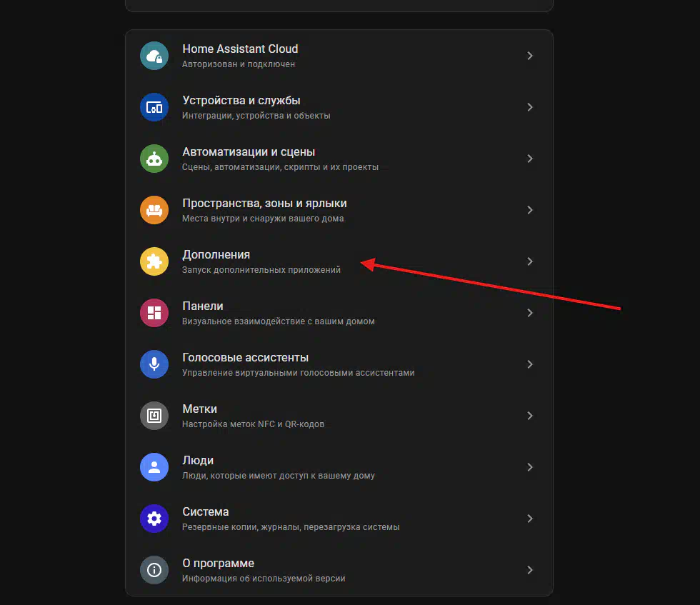Click text 'Управление виртуальными голосовыми ассистентами'

click(299, 373)
